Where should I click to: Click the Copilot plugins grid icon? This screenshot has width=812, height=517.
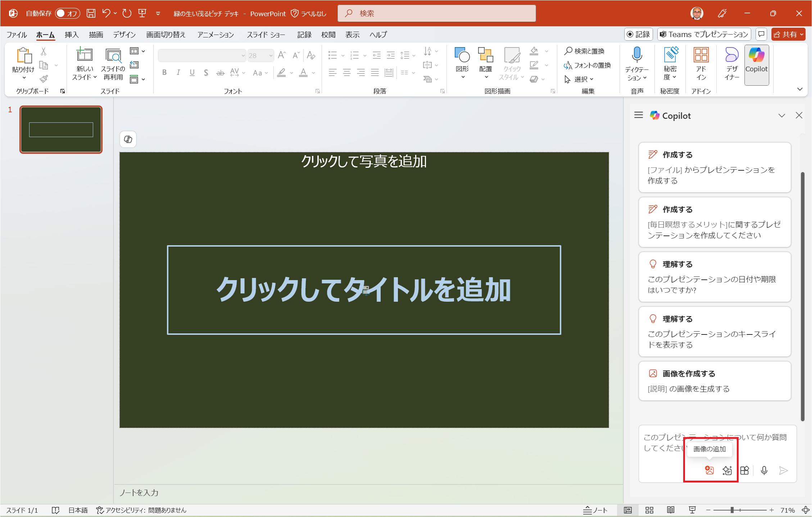[x=745, y=470]
